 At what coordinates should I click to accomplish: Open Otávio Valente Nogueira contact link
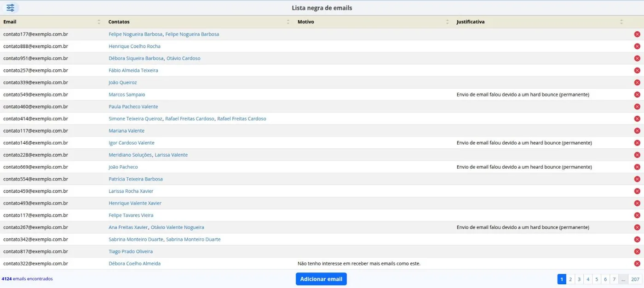coord(178,227)
